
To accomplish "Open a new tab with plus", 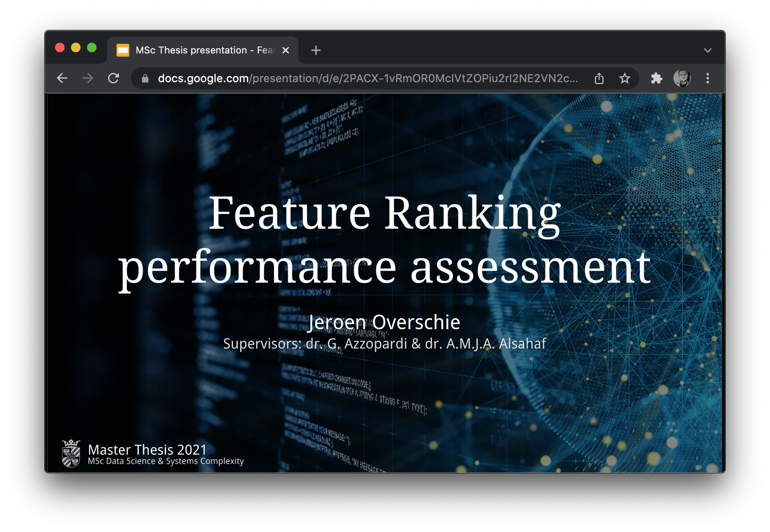I will tap(316, 50).
